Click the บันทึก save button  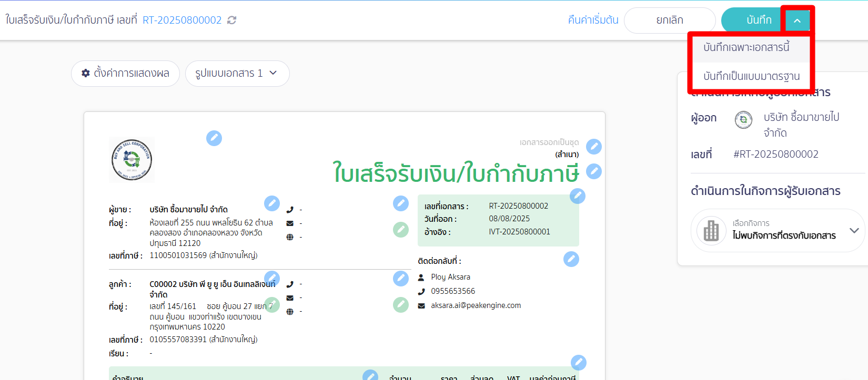coord(754,20)
